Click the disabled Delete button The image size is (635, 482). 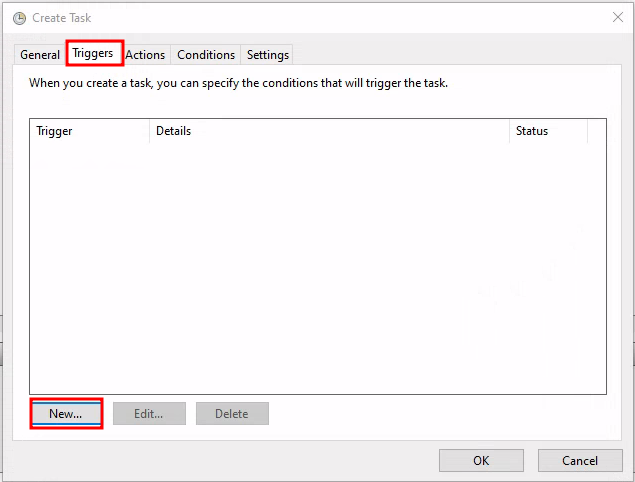click(231, 414)
